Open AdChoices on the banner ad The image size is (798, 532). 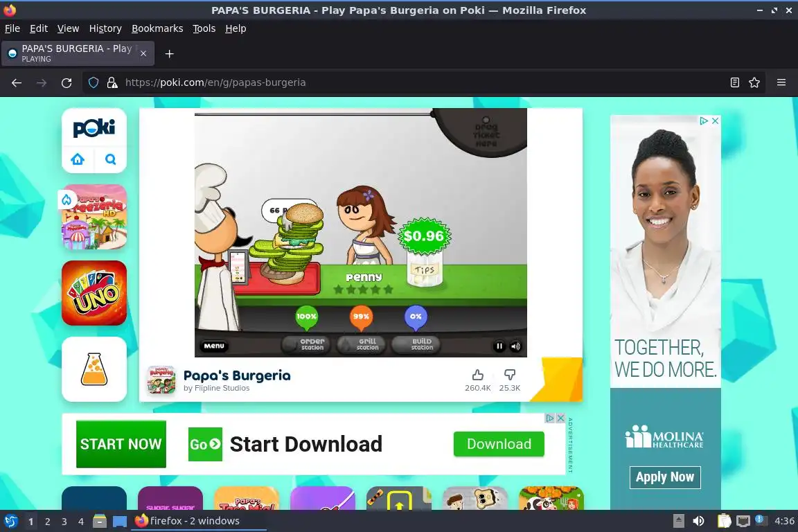(549, 418)
